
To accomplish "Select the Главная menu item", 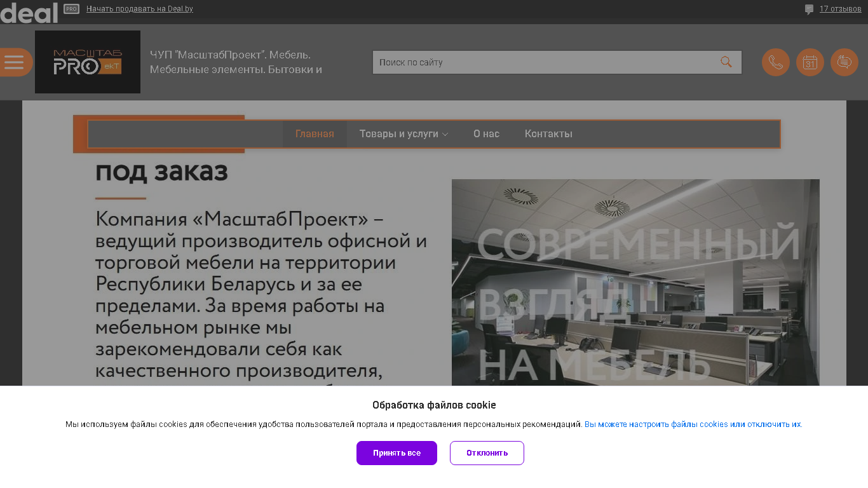I will pos(315,133).
